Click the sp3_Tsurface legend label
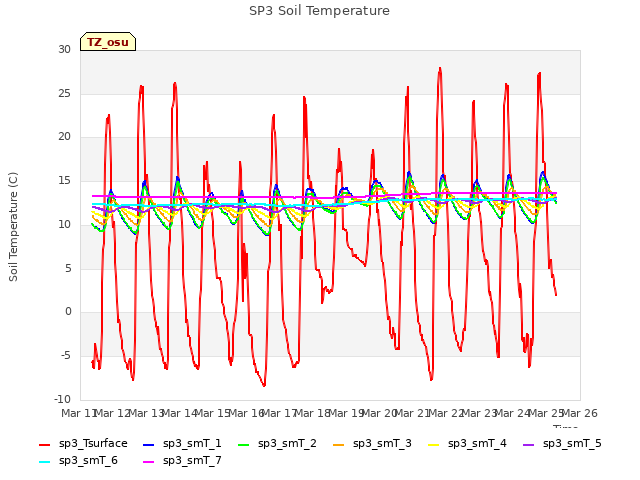Viewport: 640px width, 480px height. (93, 443)
